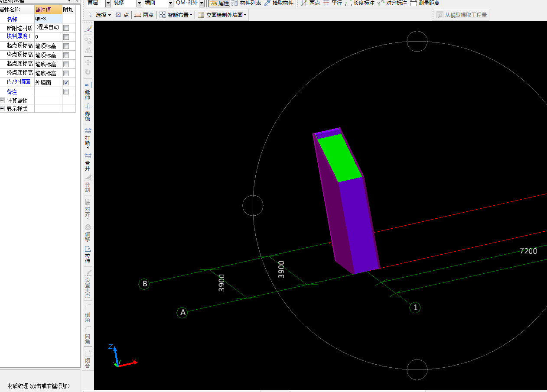Click axis label B circle

[145, 284]
